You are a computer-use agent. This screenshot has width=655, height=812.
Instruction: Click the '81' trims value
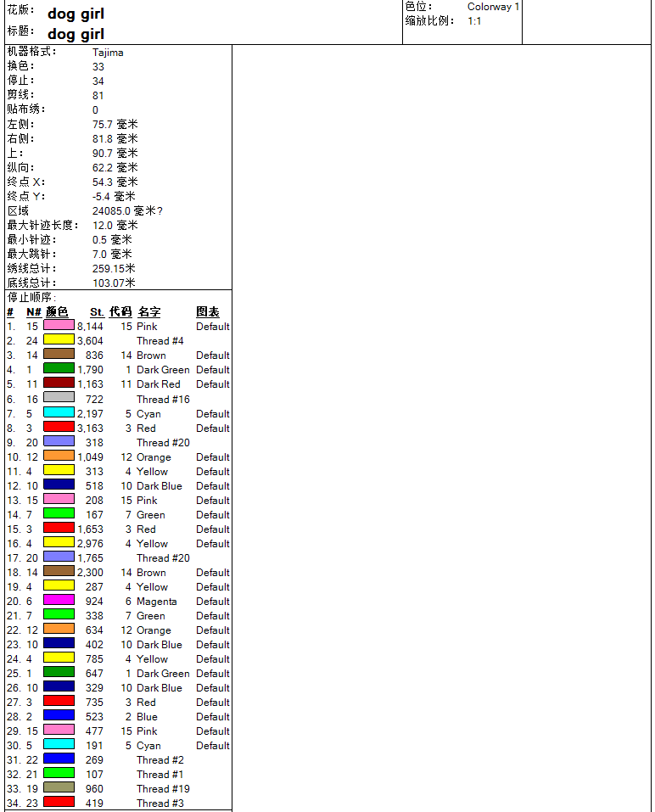coord(98,96)
